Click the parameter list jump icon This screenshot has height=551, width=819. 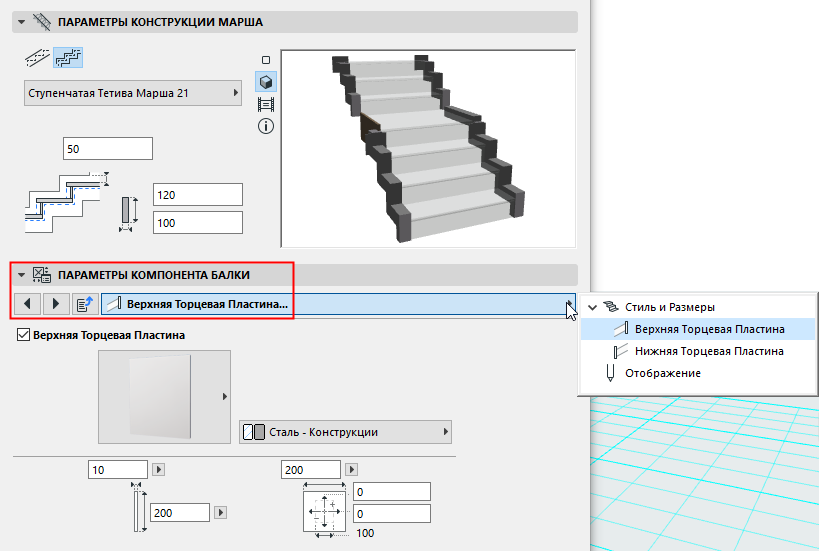(x=85, y=304)
